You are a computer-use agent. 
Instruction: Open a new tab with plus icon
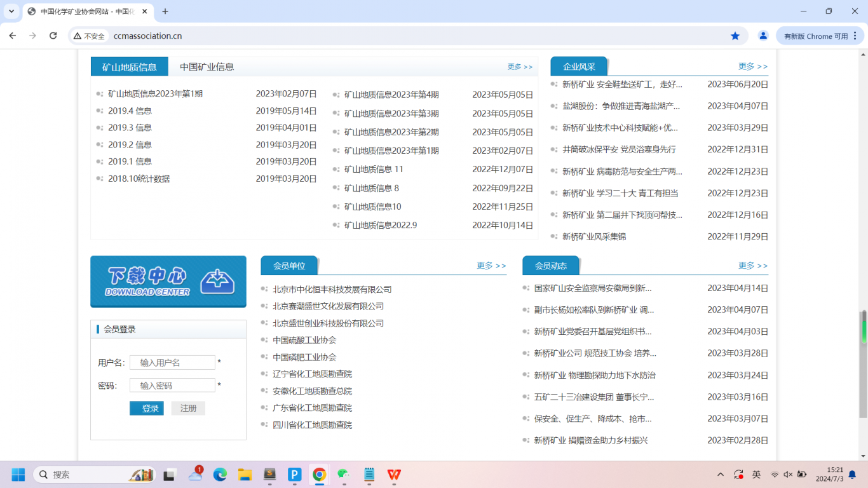[165, 11]
